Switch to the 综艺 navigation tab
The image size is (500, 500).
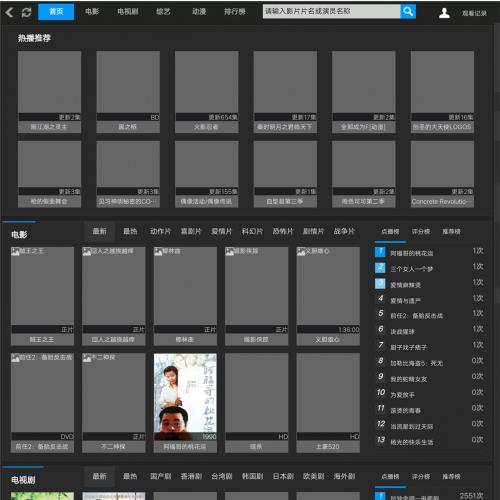click(x=163, y=12)
